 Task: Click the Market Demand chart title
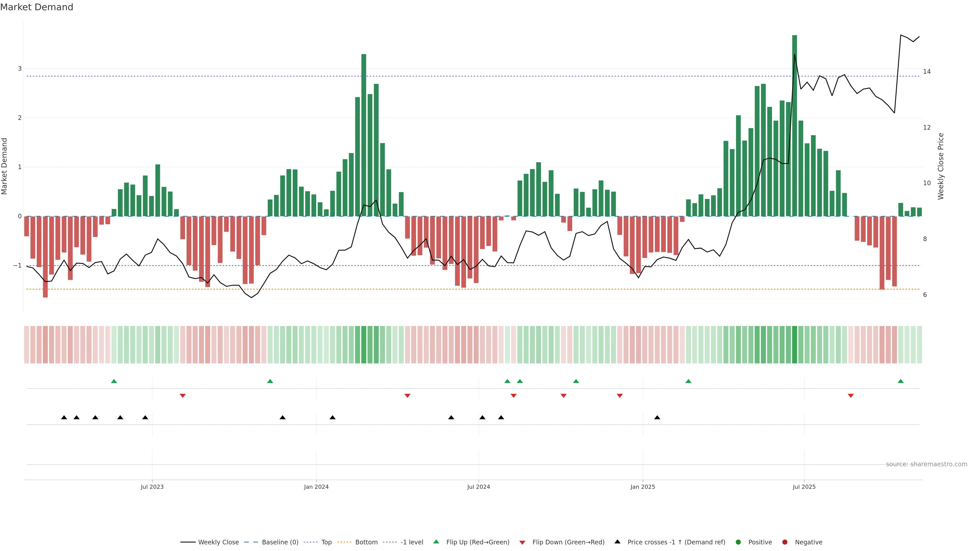point(36,7)
